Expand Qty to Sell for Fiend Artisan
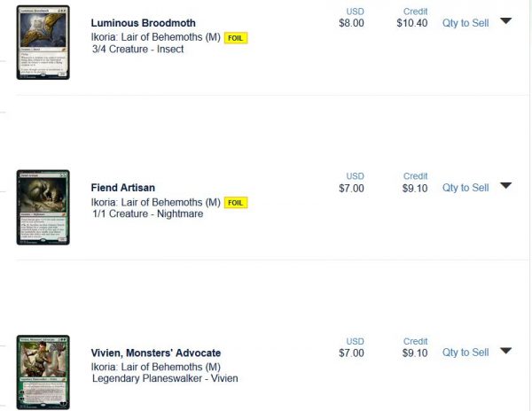 tap(465, 188)
